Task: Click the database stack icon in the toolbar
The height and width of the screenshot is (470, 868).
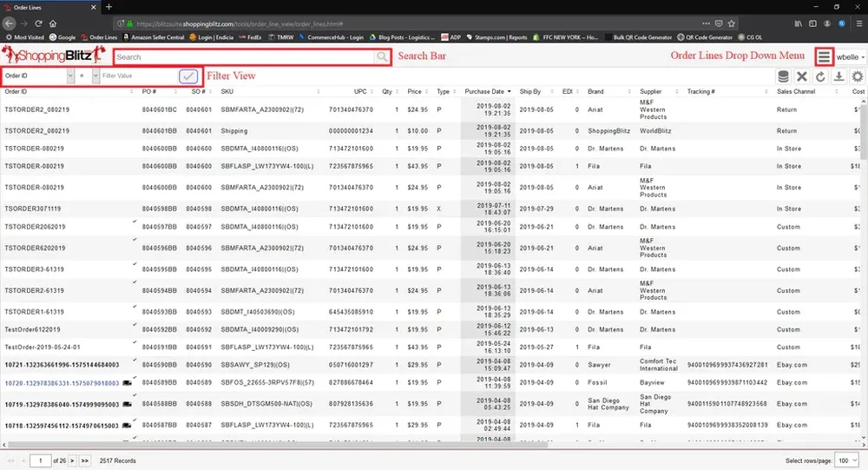Action: (x=783, y=76)
